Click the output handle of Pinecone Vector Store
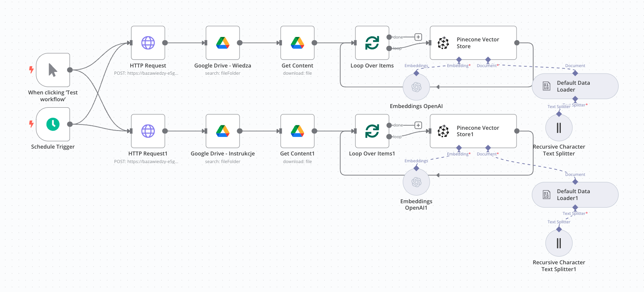The width and height of the screenshot is (644, 292). click(517, 43)
